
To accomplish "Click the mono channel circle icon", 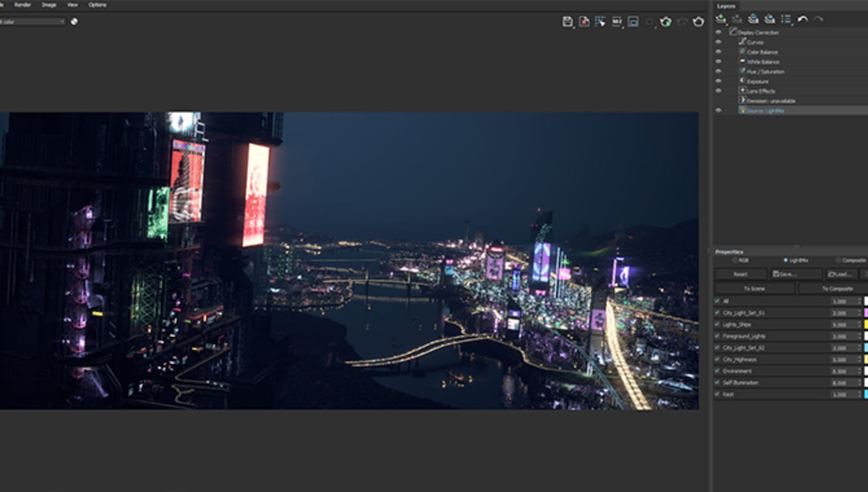I will pyautogui.click(x=74, y=22).
